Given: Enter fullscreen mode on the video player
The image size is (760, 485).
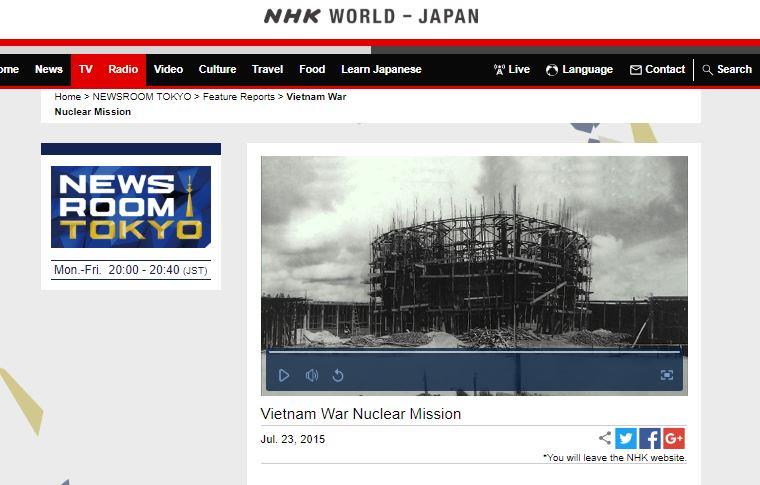Looking at the screenshot, I should tap(667, 375).
